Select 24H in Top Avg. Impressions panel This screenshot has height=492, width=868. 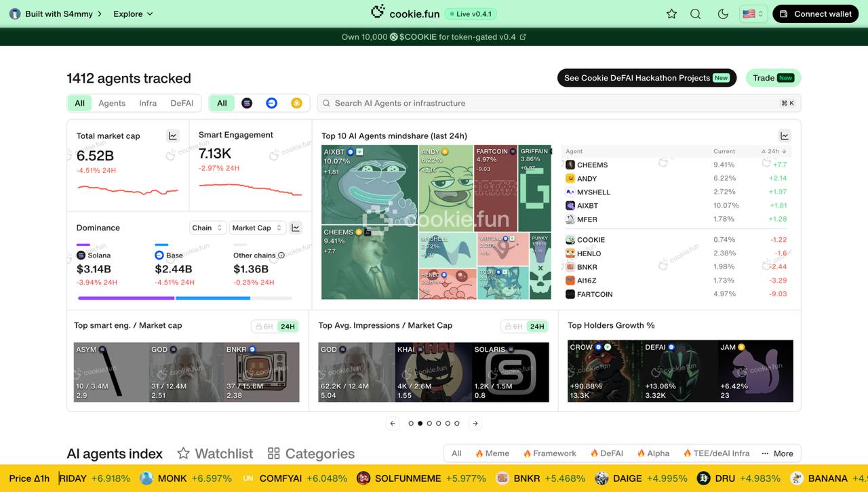click(537, 327)
